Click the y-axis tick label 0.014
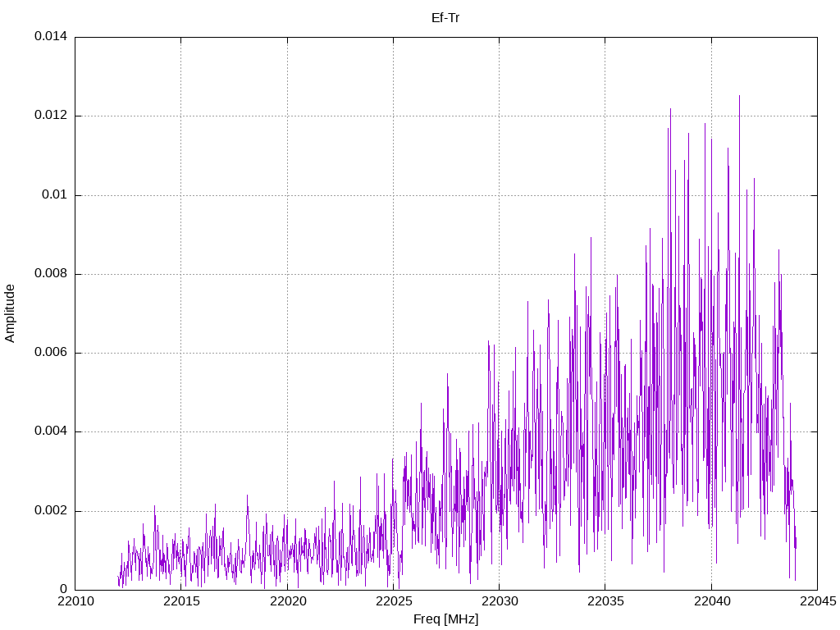The height and width of the screenshot is (630, 840). 51,36
